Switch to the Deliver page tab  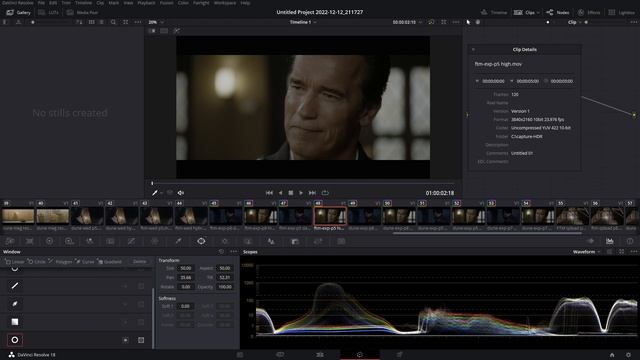(x=400, y=355)
